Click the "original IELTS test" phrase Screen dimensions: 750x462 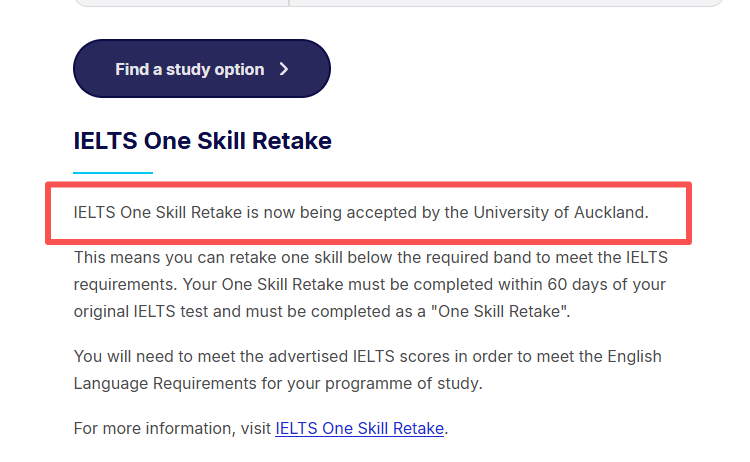[x=142, y=311]
